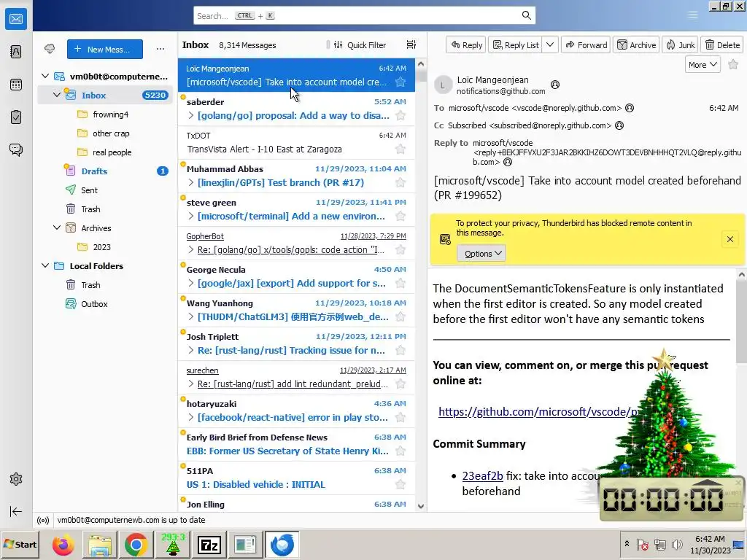Expand the saberder golang/go thread
747x560 pixels.
(x=190, y=115)
